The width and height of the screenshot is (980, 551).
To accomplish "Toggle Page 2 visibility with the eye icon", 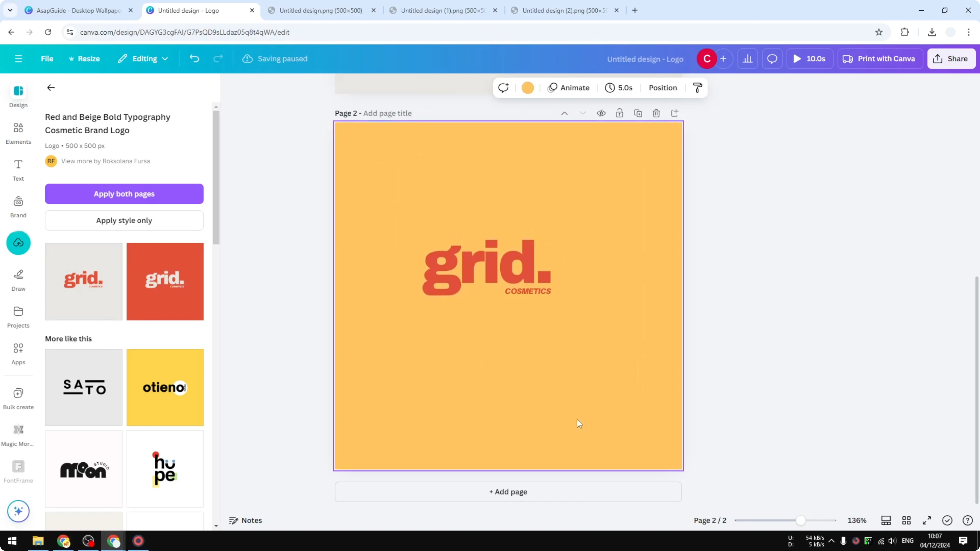I will coord(601,113).
